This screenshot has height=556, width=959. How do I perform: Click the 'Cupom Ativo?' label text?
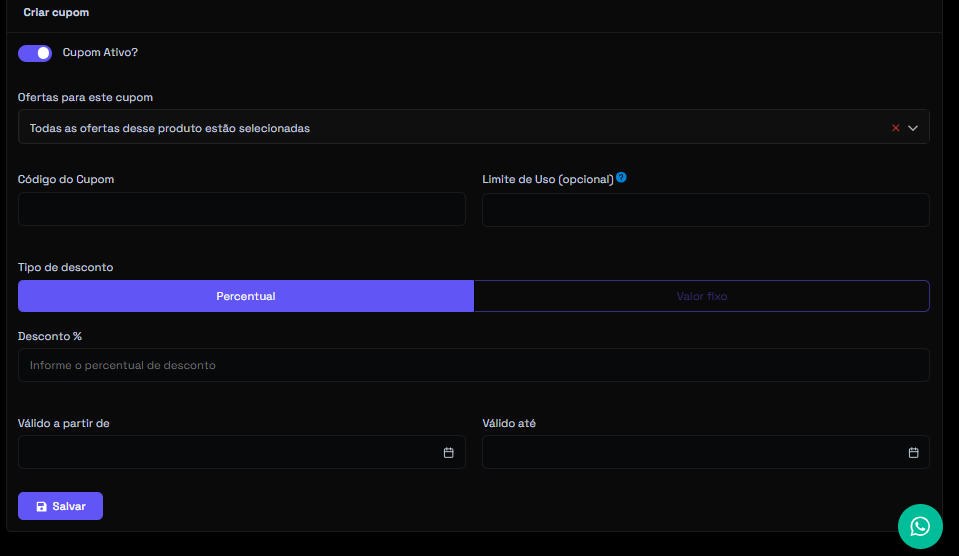(x=100, y=52)
